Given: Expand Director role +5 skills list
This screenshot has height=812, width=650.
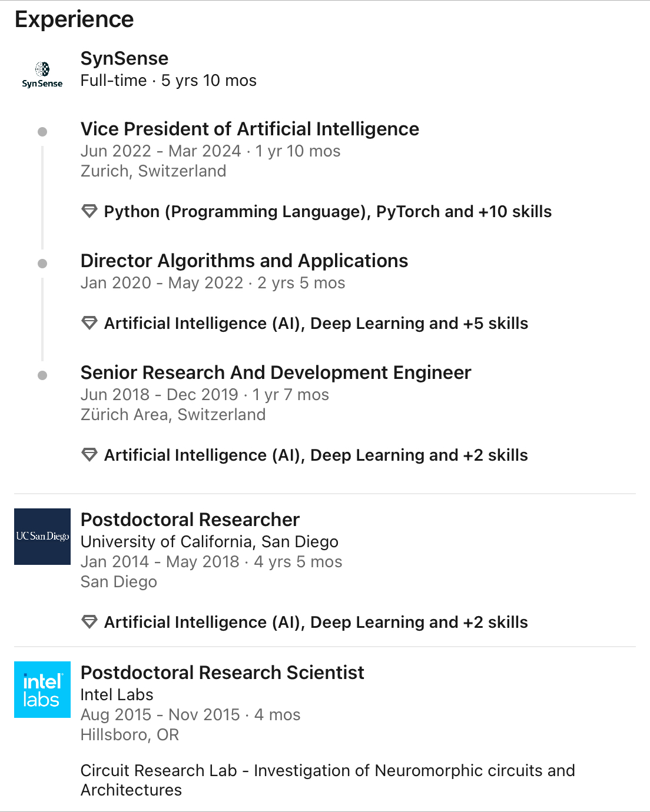Looking at the screenshot, I should pyautogui.click(x=316, y=324).
